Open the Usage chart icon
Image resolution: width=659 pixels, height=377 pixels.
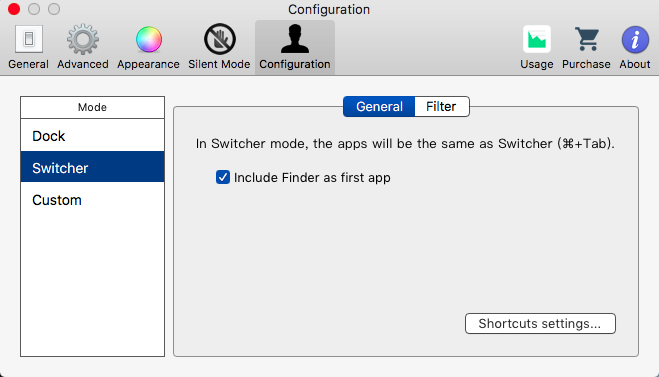coord(537,39)
